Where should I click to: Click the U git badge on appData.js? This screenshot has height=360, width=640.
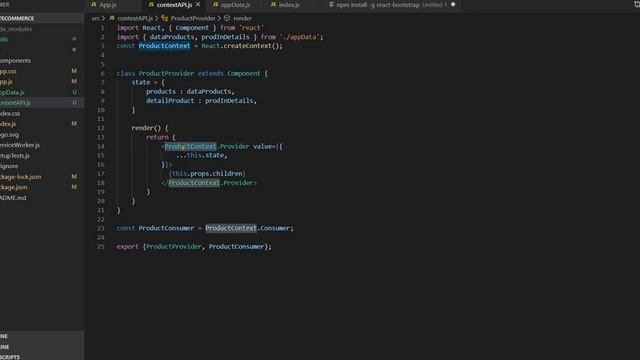point(74,92)
